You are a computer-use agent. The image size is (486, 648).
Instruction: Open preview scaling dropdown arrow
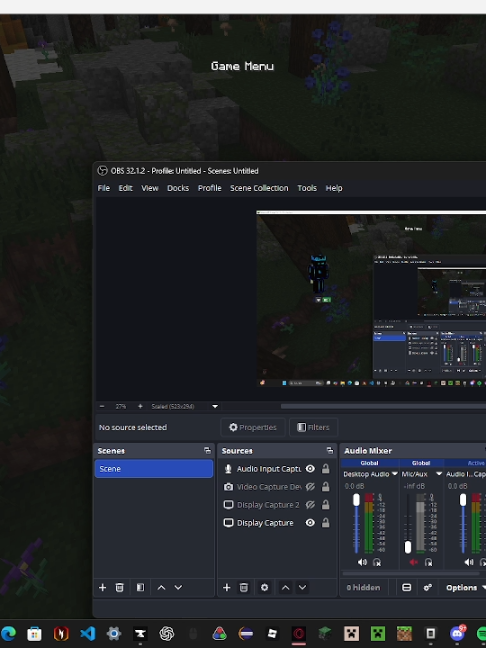[215, 406]
